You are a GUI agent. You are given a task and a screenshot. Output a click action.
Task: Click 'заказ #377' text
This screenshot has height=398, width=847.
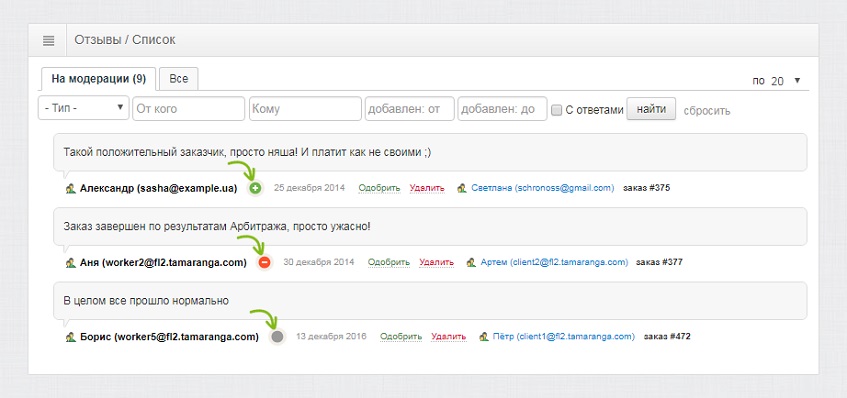pyautogui.click(x=660, y=262)
